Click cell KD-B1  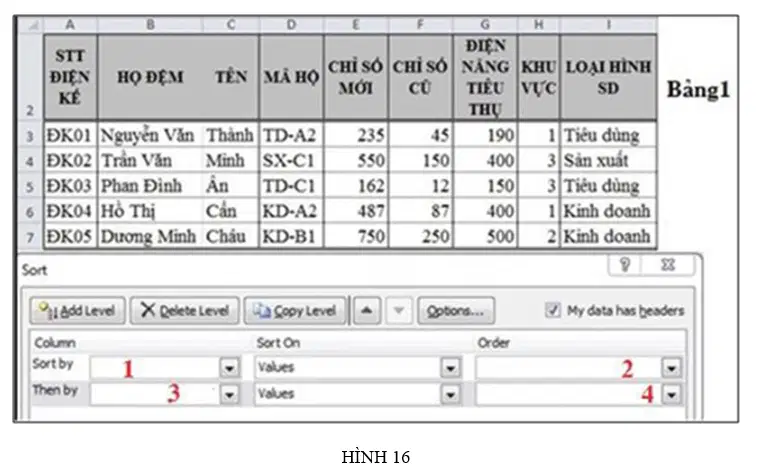(291, 237)
